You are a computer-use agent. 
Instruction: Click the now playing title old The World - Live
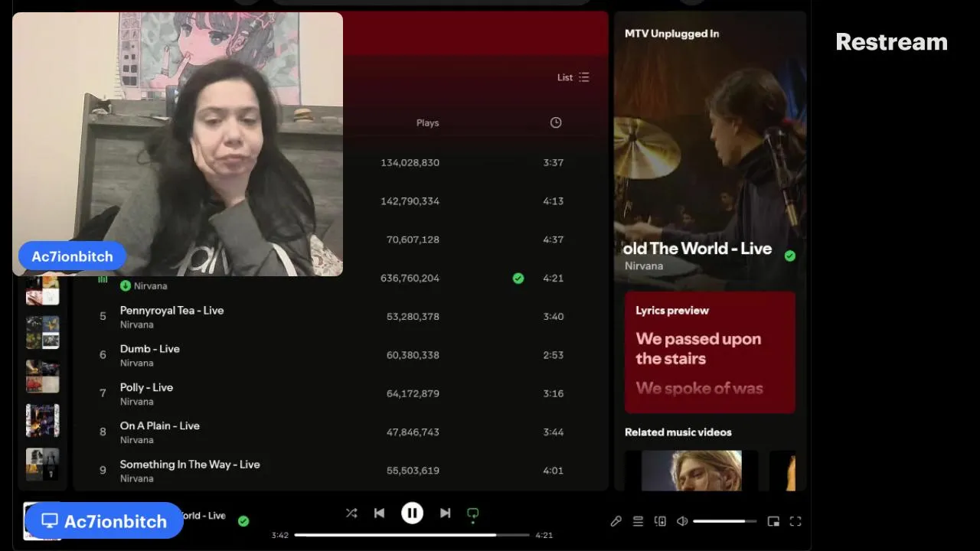point(698,249)
